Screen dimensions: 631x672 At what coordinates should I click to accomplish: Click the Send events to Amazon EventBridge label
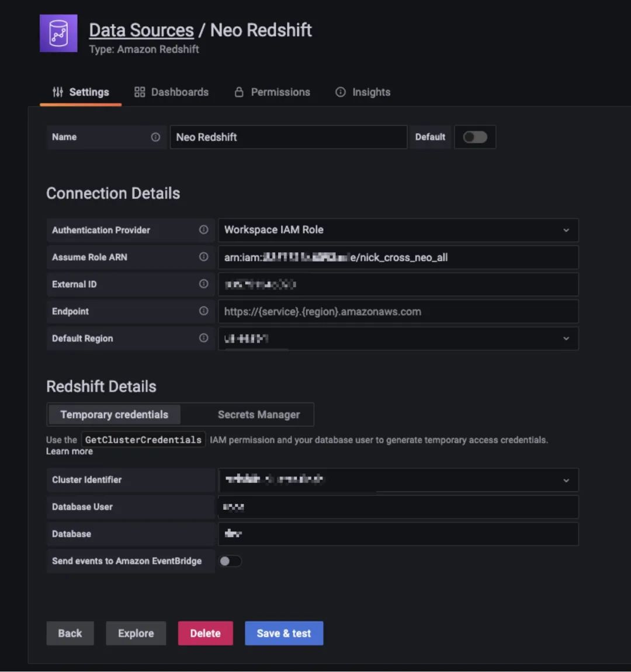127,561
